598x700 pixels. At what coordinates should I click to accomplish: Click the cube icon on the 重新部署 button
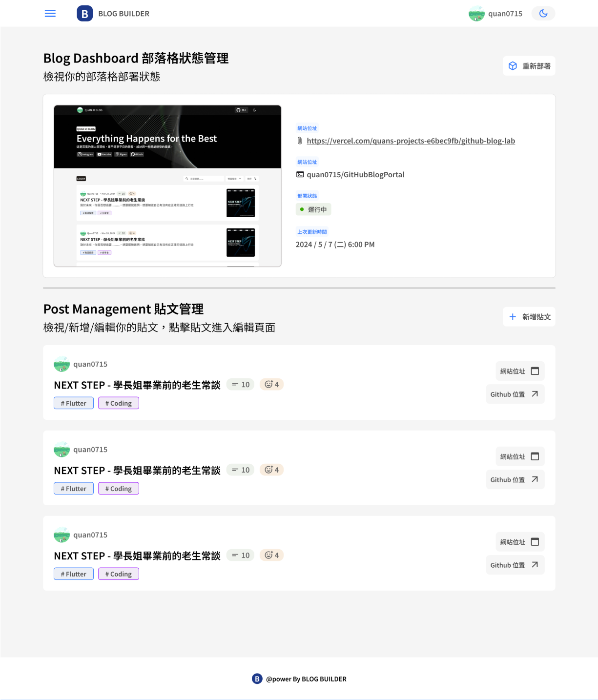[x=513, y=65]
